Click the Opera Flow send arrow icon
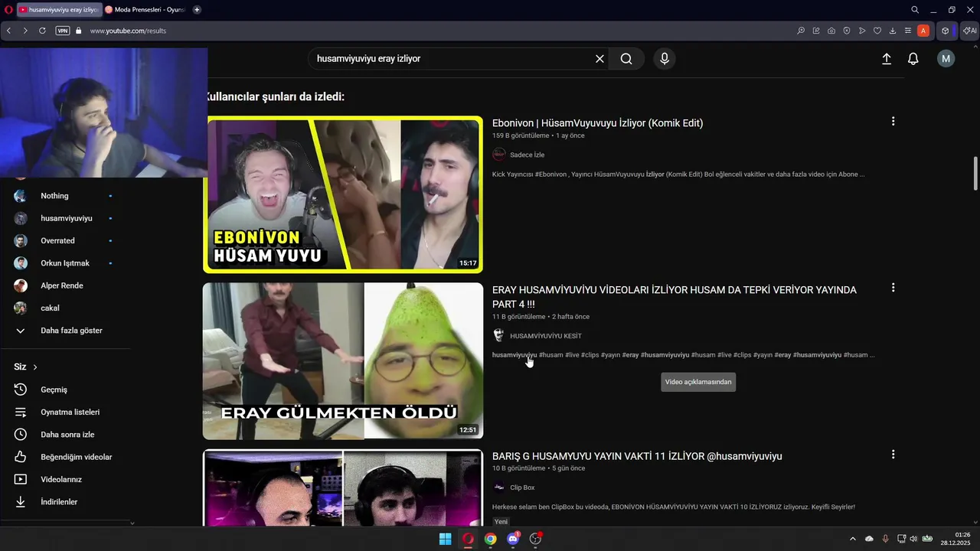The image size is (980, 551). 862,31
